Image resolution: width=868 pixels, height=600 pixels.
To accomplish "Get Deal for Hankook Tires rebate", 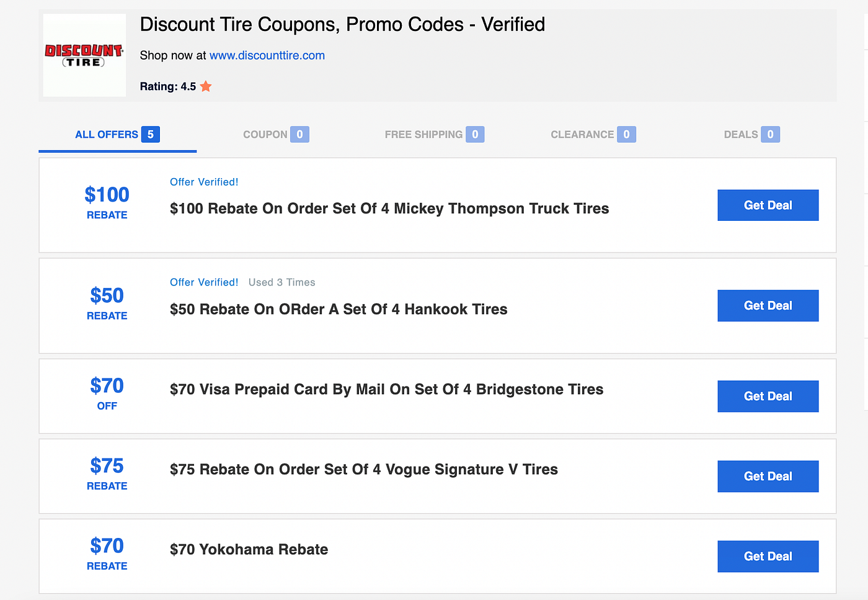I will [768, 306].
